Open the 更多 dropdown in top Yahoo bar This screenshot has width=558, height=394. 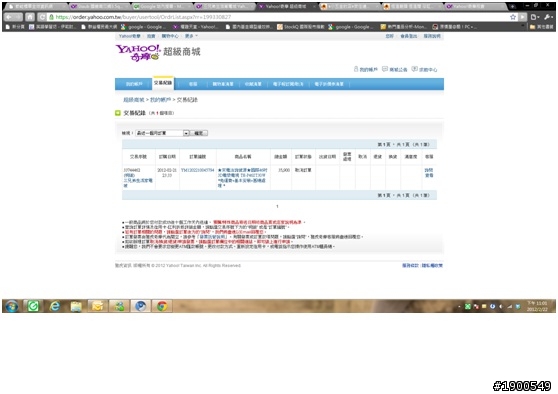pos(191,36)
